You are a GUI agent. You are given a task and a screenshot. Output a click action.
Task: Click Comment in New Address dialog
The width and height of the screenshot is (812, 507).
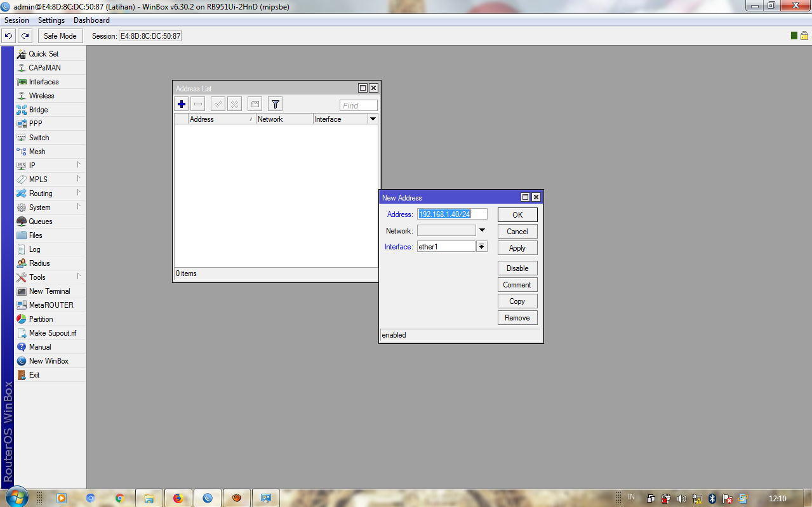(517, 285)
